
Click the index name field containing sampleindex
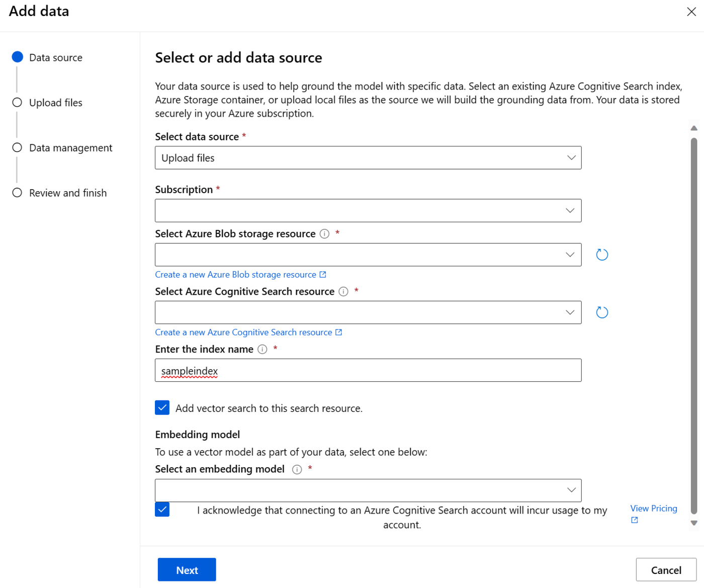(368, 371)
